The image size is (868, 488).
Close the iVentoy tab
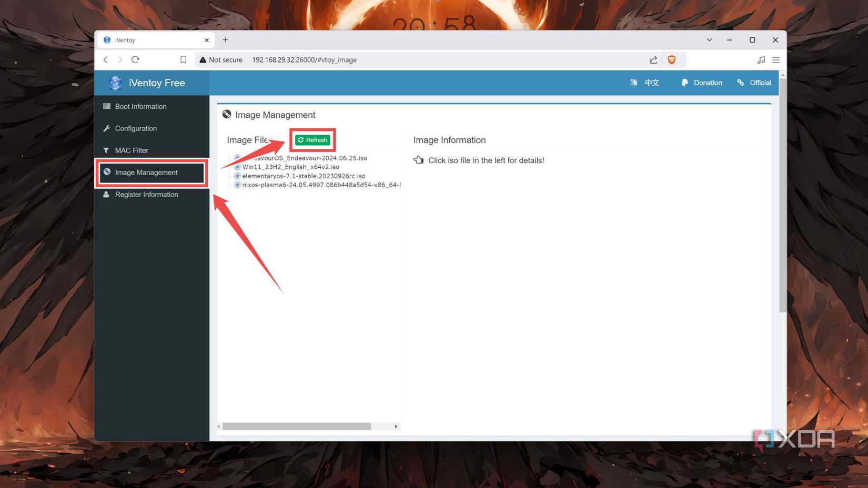click(207, 40)
